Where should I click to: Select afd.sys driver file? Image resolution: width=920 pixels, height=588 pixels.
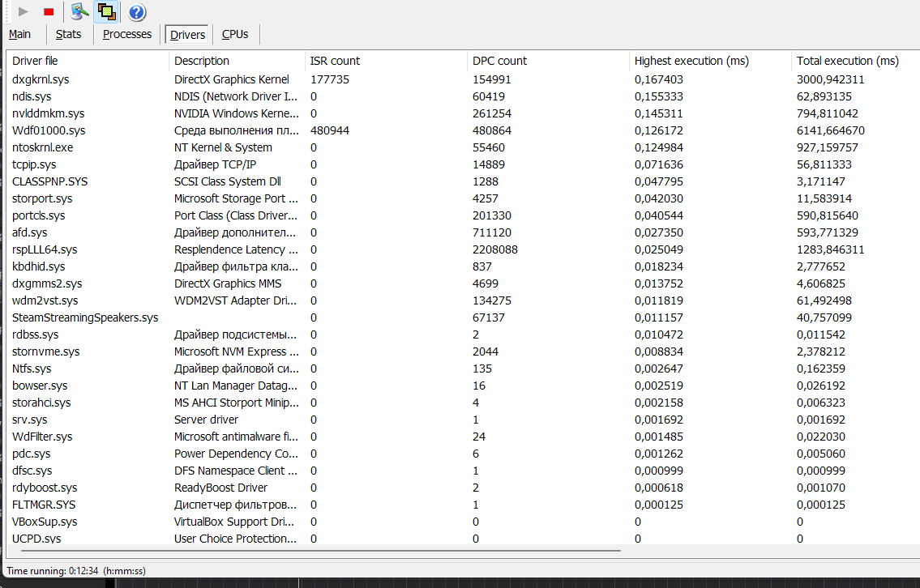(30, 232)
